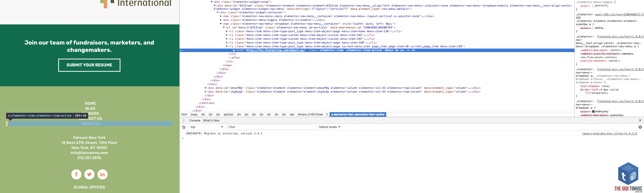The height and width of the screenshot is (193, 644).
Task: Click the text-shadow: none property
Action: tap(595, 86)
